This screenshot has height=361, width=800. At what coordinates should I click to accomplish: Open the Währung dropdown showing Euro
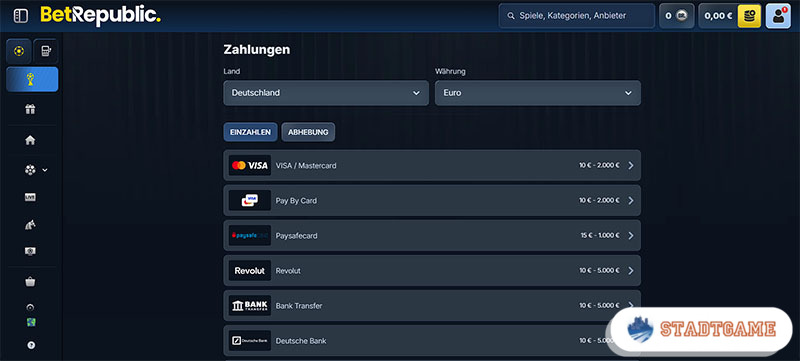click(x=538, y=93)
